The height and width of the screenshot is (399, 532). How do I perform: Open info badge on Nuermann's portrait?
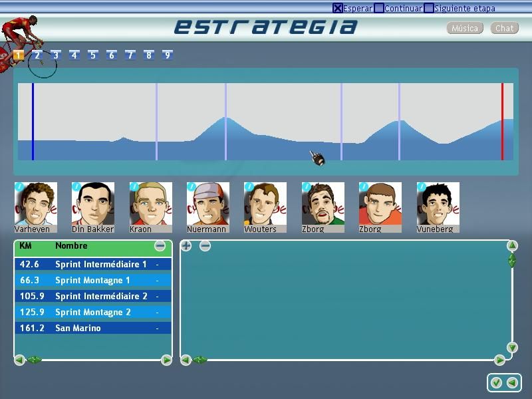[192, 187]
